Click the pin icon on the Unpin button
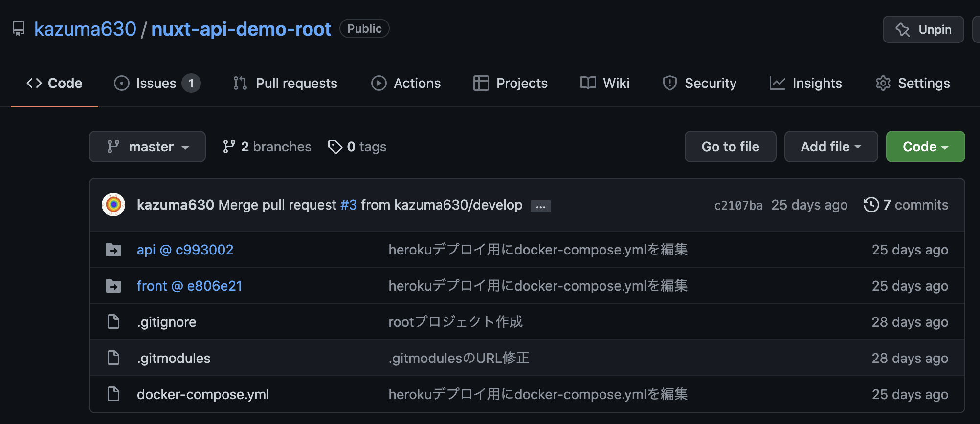Image resolution: width=980 pixels, height=424 pixels. (903, 30)
